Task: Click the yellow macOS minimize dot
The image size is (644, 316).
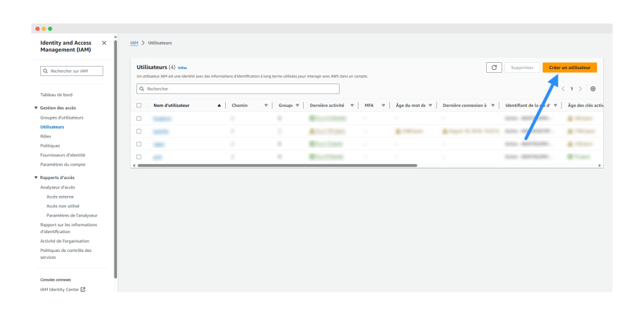Action: coord(44,29)
